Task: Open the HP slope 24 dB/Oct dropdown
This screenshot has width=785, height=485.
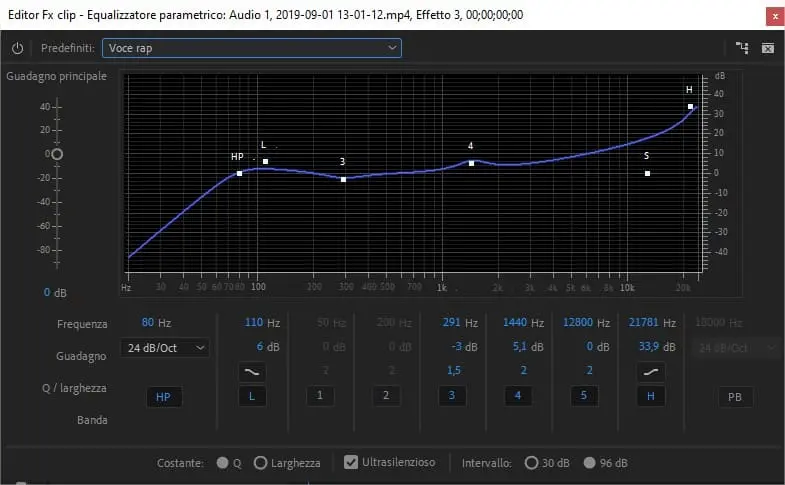Action: coord(165,348)
